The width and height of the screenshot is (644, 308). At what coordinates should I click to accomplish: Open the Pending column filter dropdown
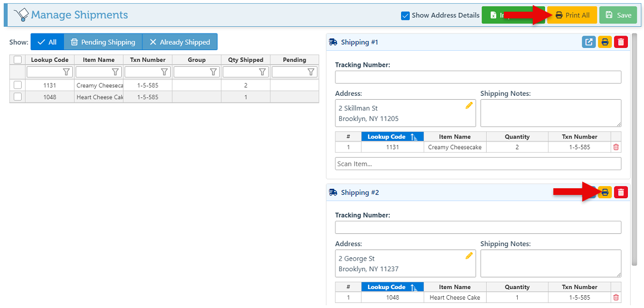(311, 72)
